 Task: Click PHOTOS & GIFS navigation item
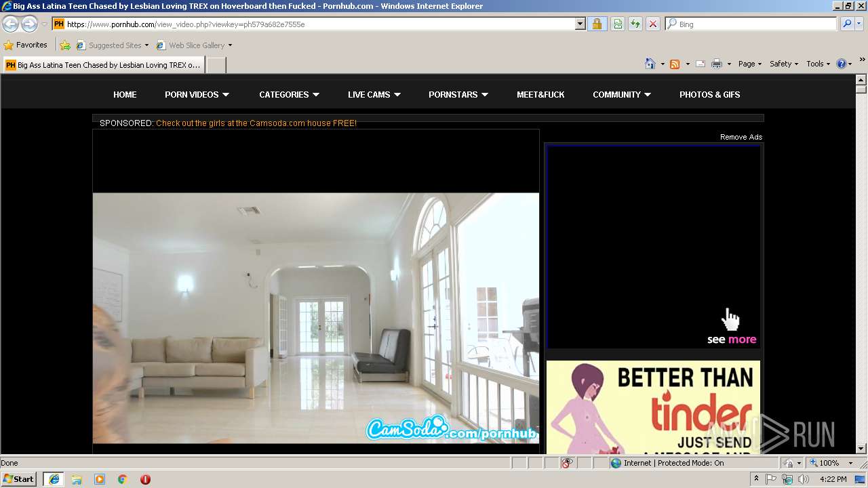click(709, 95)
